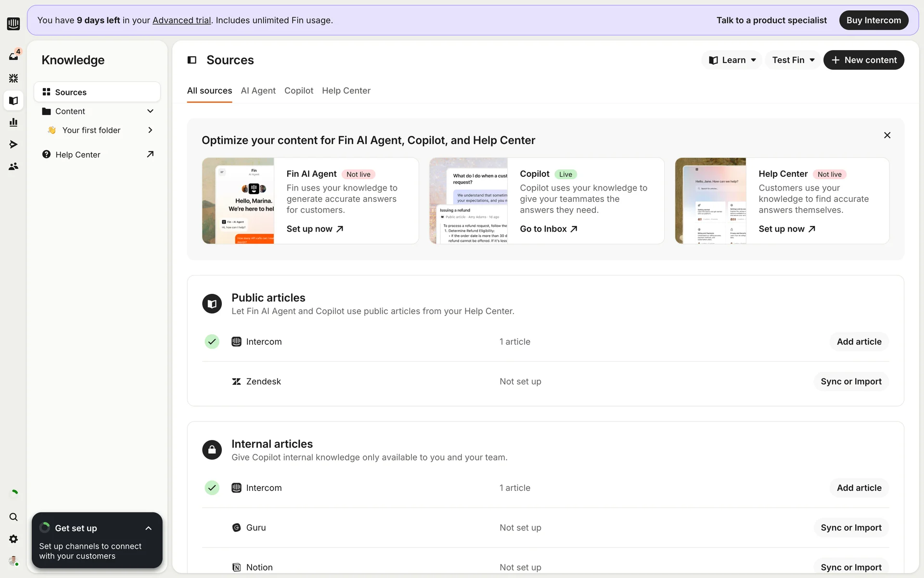Click the Fin AI Agent card thumbnail
The image size is (924, 578).
tap(238, 201)
